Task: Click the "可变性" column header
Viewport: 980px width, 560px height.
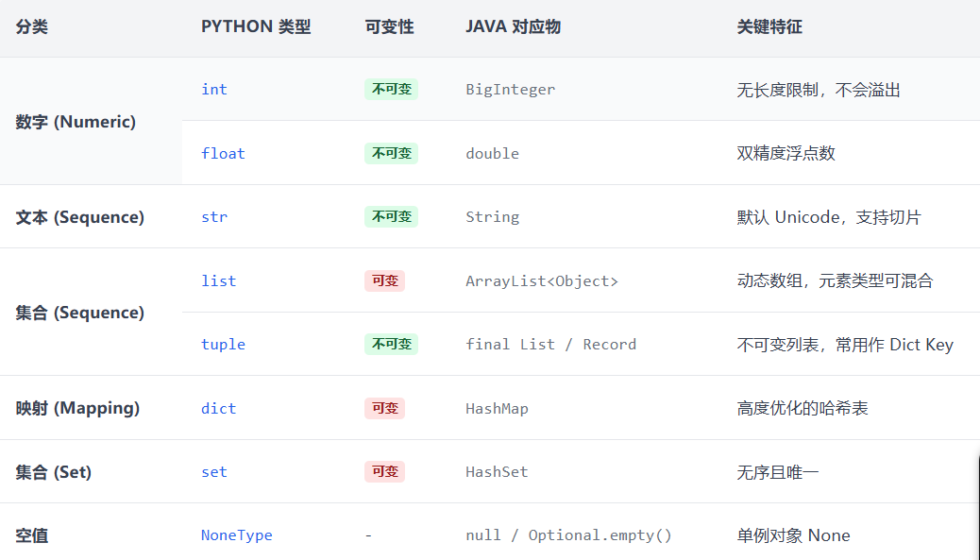Action: (x=389, y=27)
